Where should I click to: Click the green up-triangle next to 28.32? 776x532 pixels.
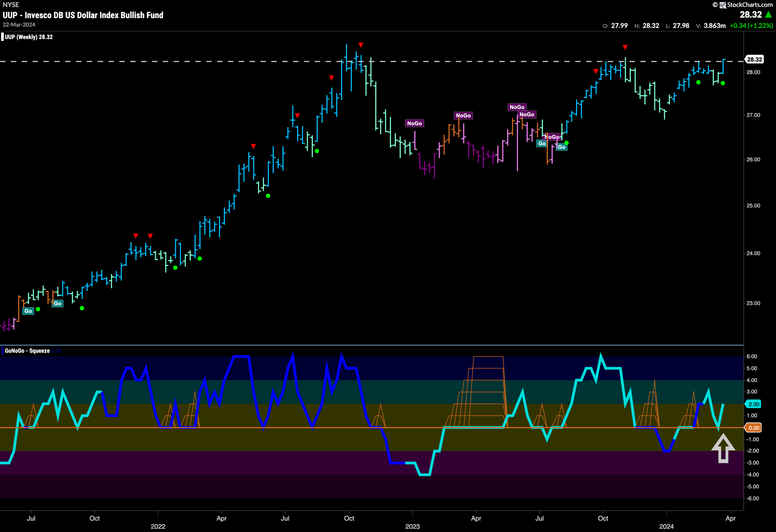[768, 14]
